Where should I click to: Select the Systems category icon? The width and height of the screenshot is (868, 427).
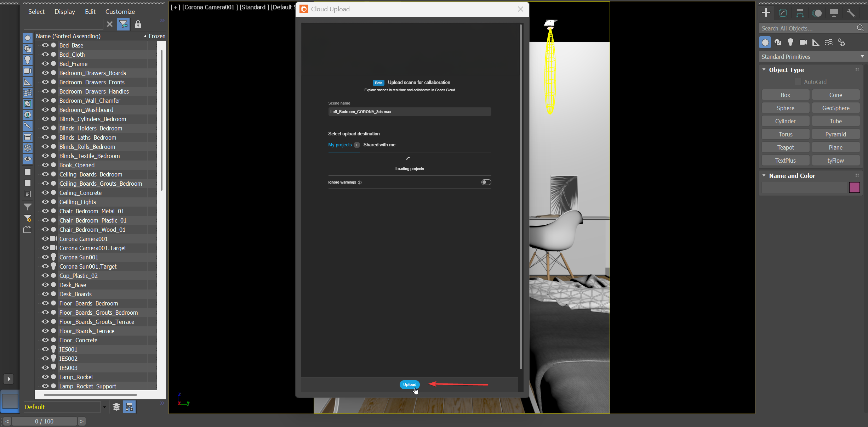coord(841,43)
